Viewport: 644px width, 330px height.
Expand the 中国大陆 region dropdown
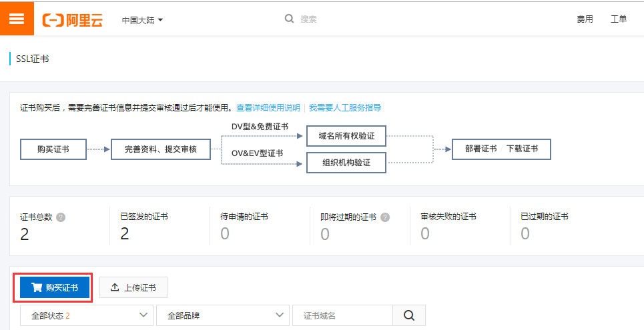tap(142, 20)
